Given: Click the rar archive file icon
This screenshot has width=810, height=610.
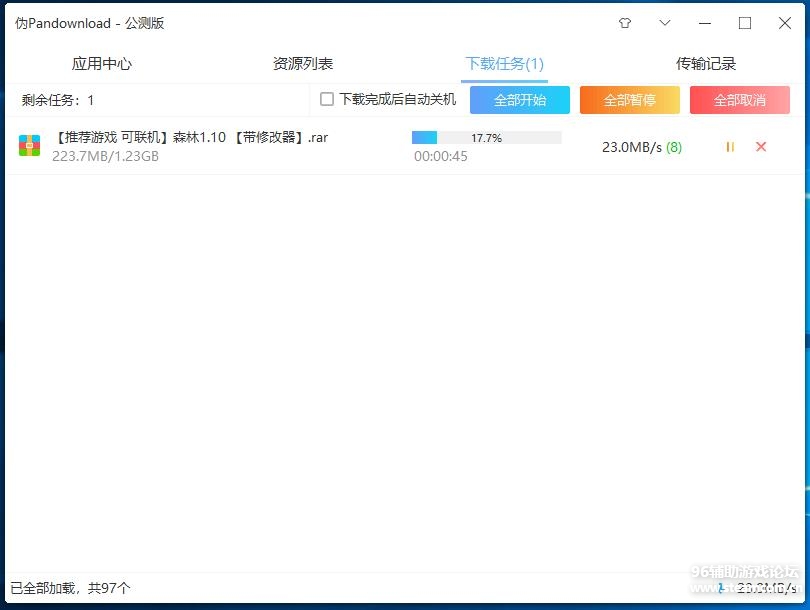Looking at the screenshot, I should pyautogui.click(x=30, y=146).
